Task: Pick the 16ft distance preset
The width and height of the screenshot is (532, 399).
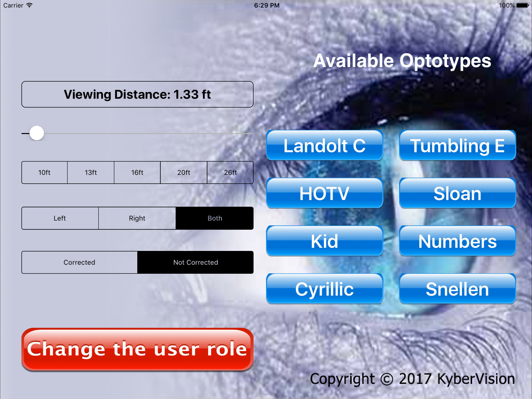Action: point(137,173)
